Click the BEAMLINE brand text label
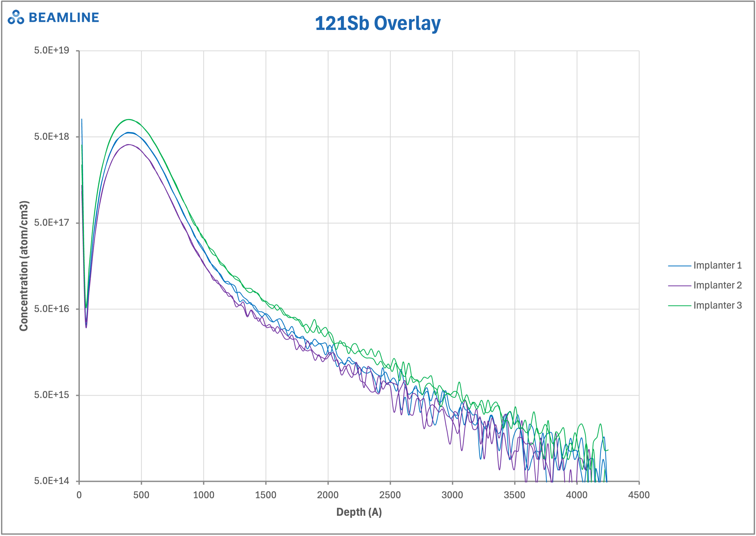The image size is (756, 536). point(64,18)
